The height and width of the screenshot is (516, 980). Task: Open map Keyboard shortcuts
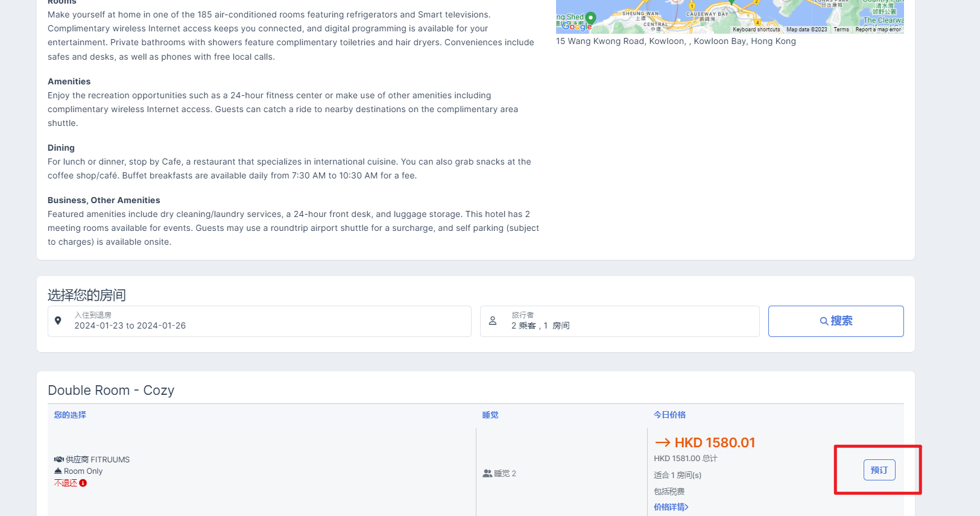pyautogui.click(x=756, y=30)
